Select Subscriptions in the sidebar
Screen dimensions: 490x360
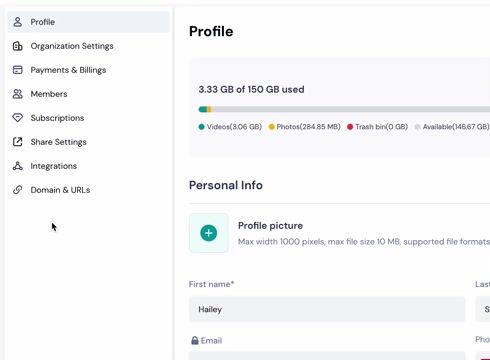point(88,118)
